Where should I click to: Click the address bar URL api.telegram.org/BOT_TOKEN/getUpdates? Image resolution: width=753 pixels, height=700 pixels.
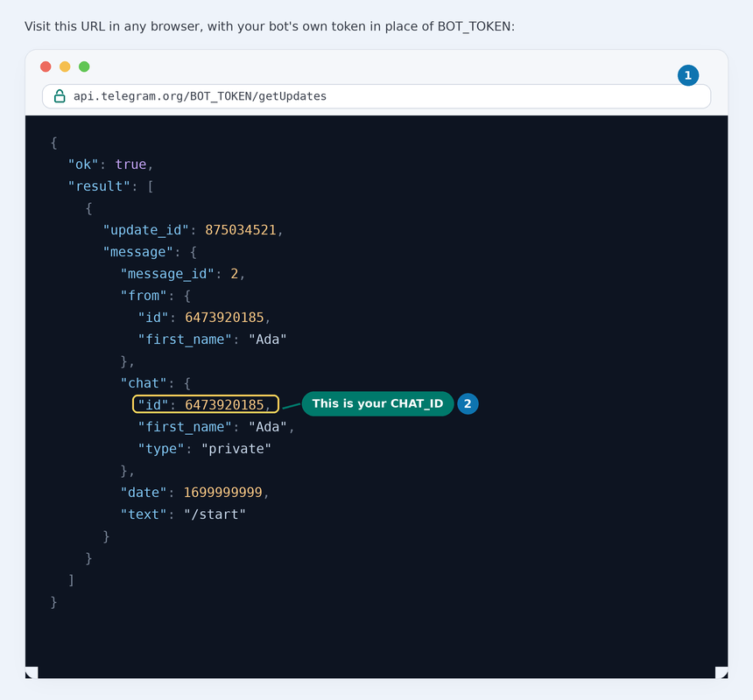(200, 96)
